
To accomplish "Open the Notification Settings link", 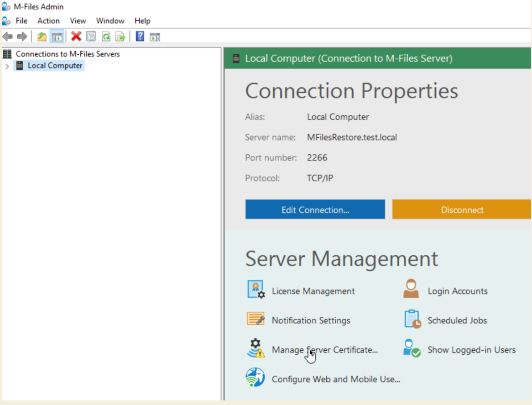I will [311, 320].
